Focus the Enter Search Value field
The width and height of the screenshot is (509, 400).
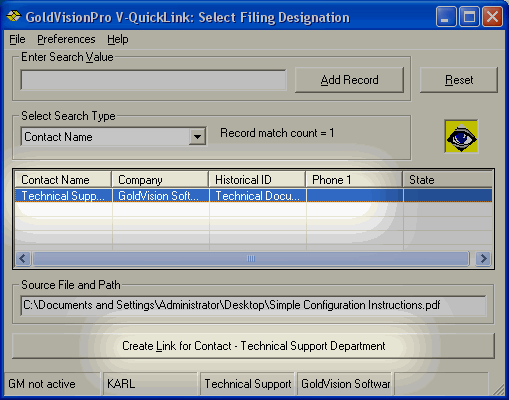click(x=153, y=80)
